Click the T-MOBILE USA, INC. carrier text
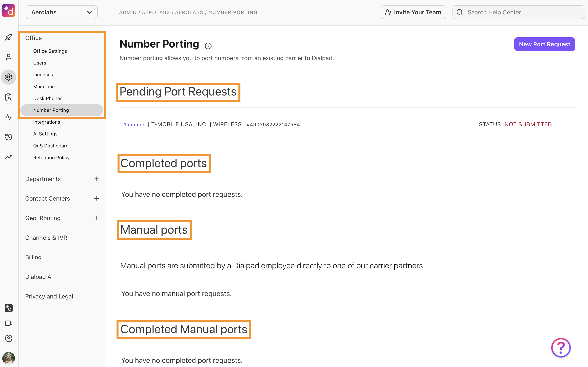The height and width of the screenshot is (367, 588). 179,124
